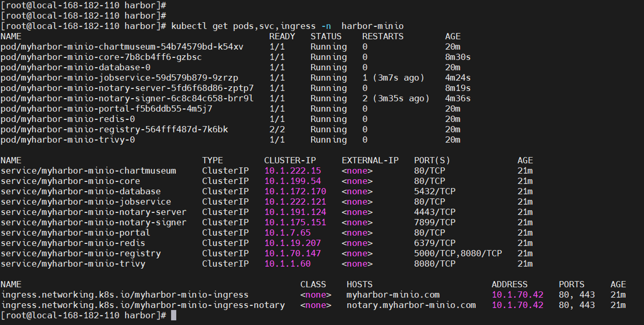Viewport: 644px width, 325px height.
Task: Click ingress.networking.k8s.io/myharbor-minio-ingress-notary name
Action: pos(143,305)
